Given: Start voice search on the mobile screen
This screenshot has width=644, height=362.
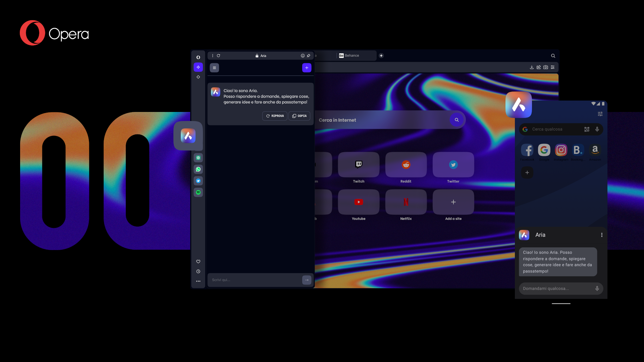Looking at the screenshot, I should 597,129.
